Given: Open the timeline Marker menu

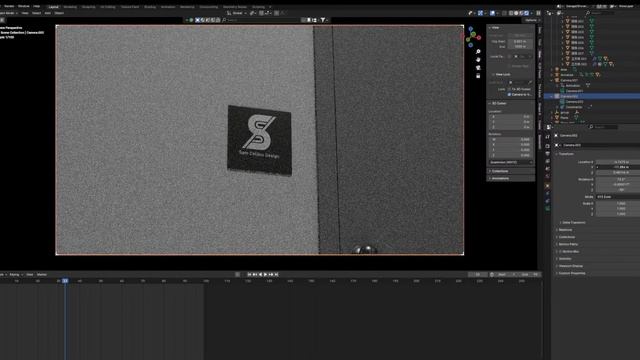Looking at the screenshot, I should pyautogui.click(x=42, y=275).
